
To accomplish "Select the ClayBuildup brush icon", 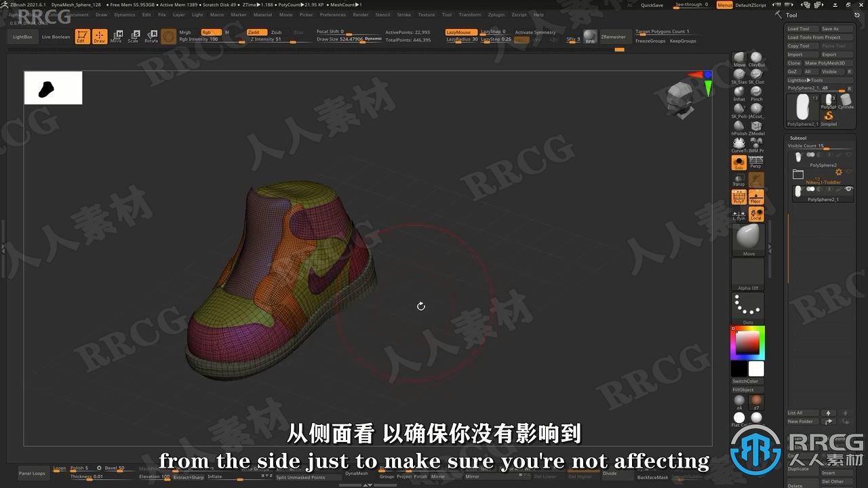I will [756, 60].
